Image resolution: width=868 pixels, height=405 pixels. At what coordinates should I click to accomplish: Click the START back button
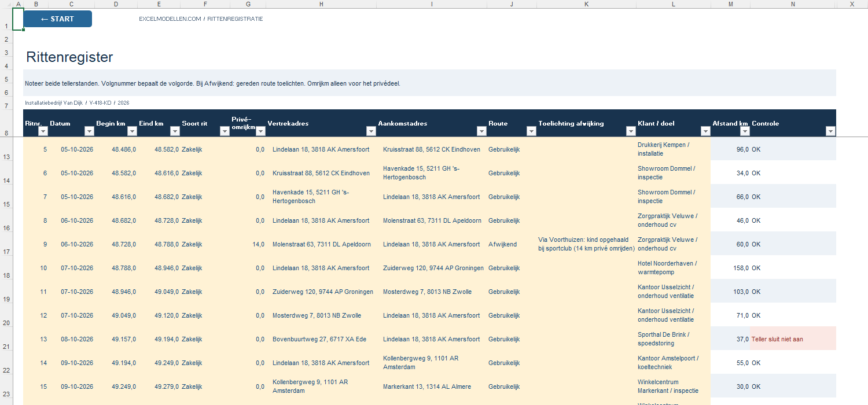pos(58,19)
